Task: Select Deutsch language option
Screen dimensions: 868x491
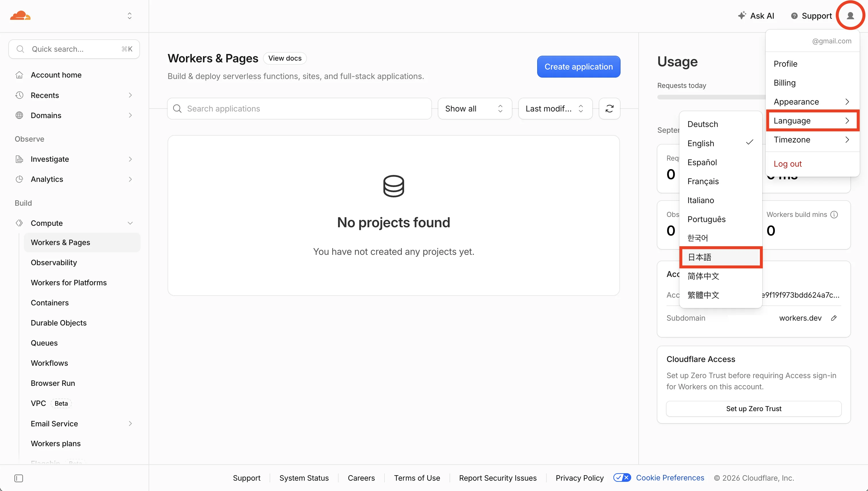Action: pyautogui.click(x=721, y=124)
